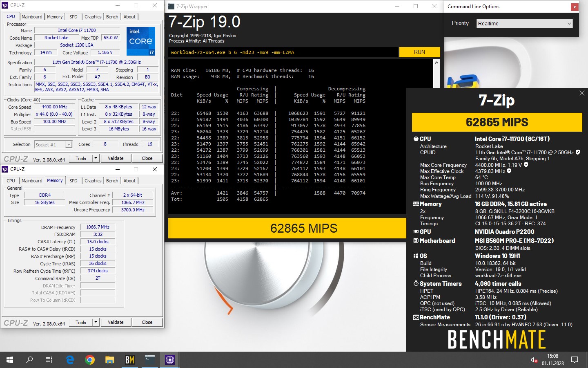This screenshot has height=368, width=588.
Task: Click the Threads value 16 in CPU-Z
Action: tap(150, 144)
